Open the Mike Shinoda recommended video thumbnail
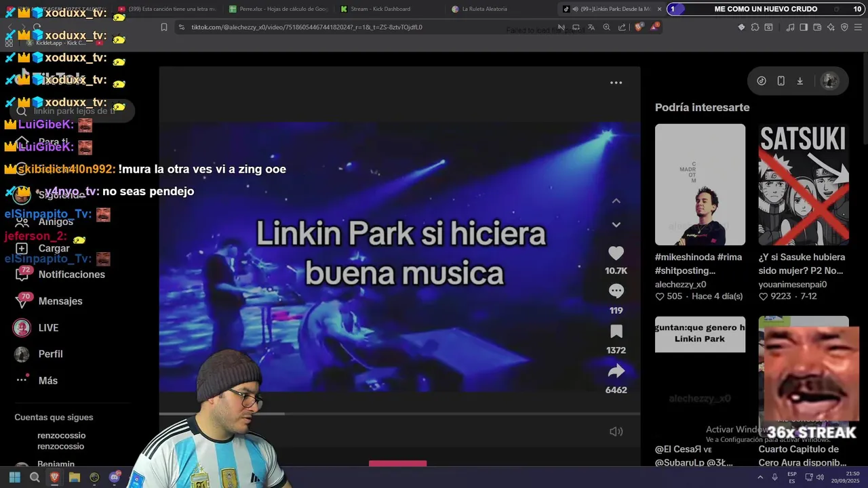 700,184
